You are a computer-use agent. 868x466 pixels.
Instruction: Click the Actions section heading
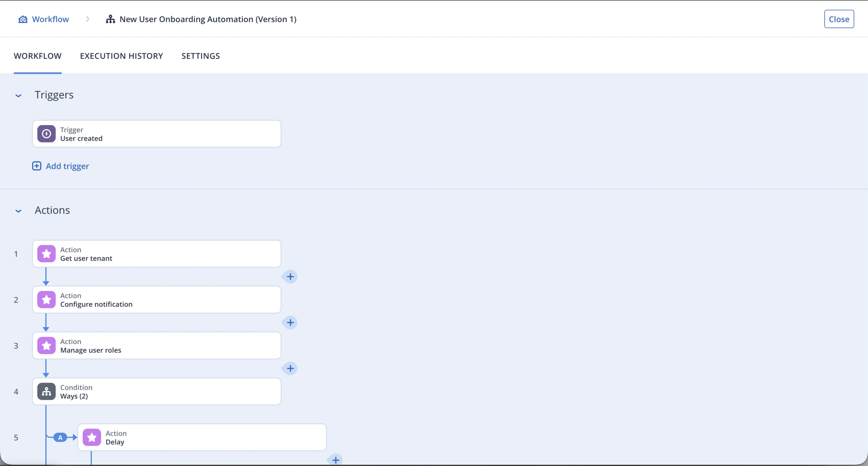[x=52, y=210]
